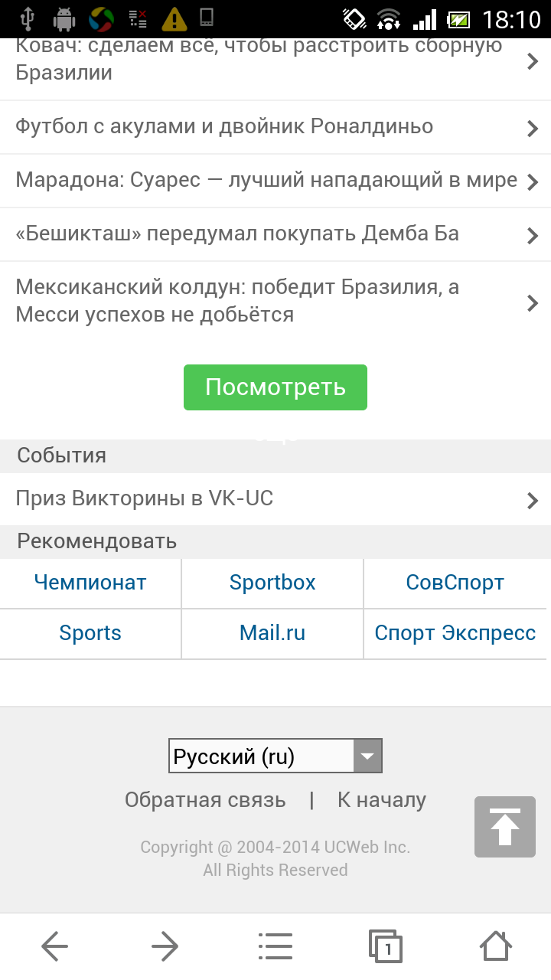Screen dimensions: 551x980
Task: Tap the browser forward arrow icon
Action: coord(165,947)
